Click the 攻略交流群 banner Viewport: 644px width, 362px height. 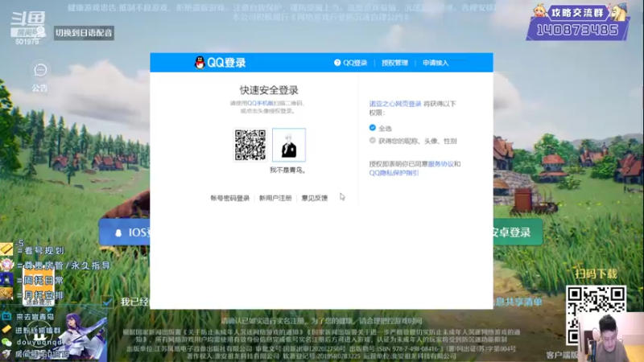pyautogui.click(x=578, y=23)
